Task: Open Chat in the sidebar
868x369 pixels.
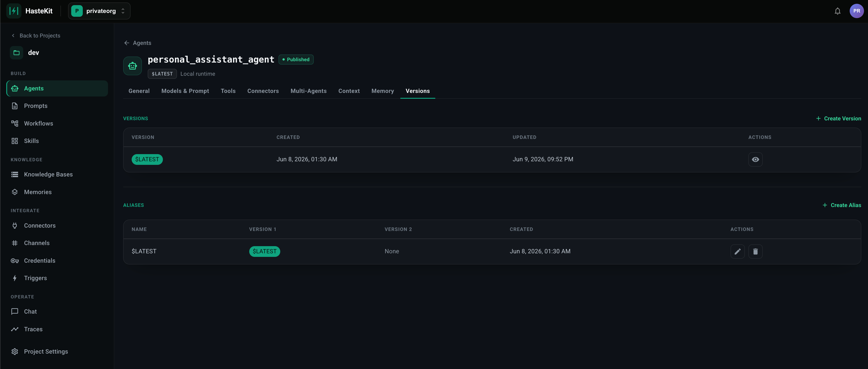Action: [x=57, y=311]
